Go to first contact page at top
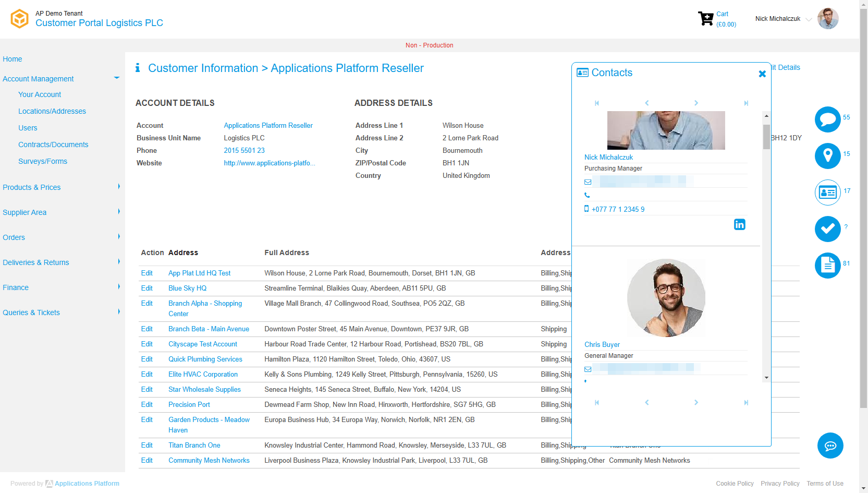868x493 pixels. (x=597, y=103)
